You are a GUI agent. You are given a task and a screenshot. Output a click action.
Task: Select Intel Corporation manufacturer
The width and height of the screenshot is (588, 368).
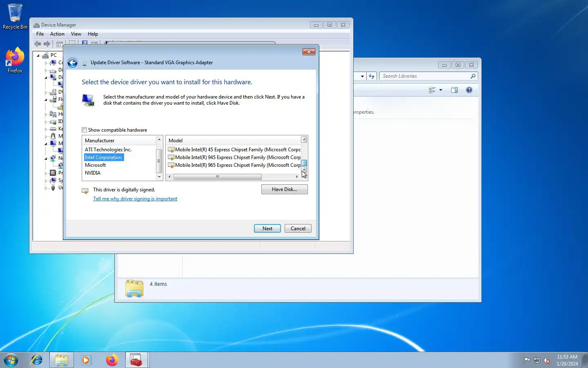[103, 157]
